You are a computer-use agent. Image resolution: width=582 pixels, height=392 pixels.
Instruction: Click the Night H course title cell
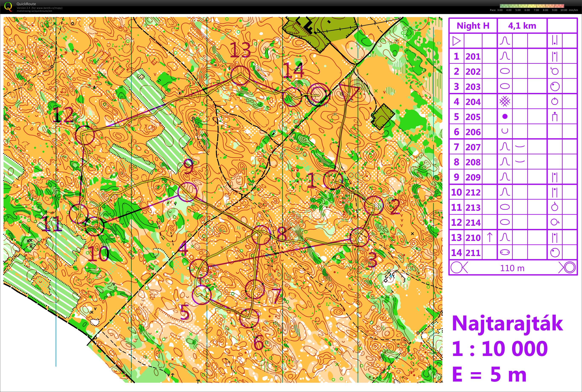click(473, 26)
